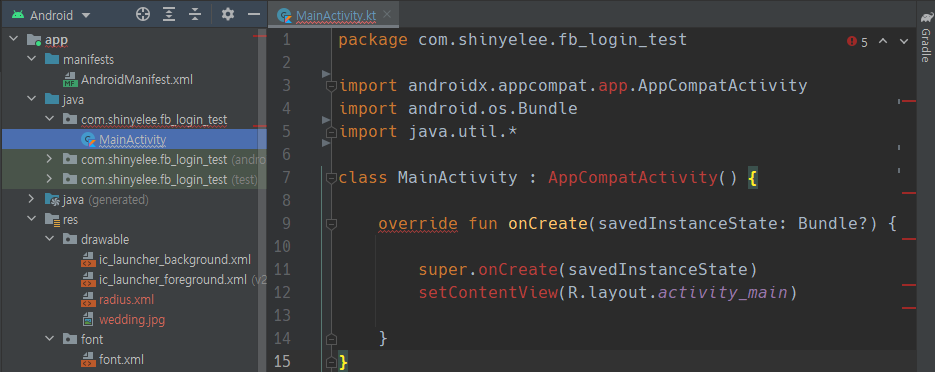This screenshot has height=372, width=935.
Task: Expand the java (generated) folder
Action: pos(32,199)
